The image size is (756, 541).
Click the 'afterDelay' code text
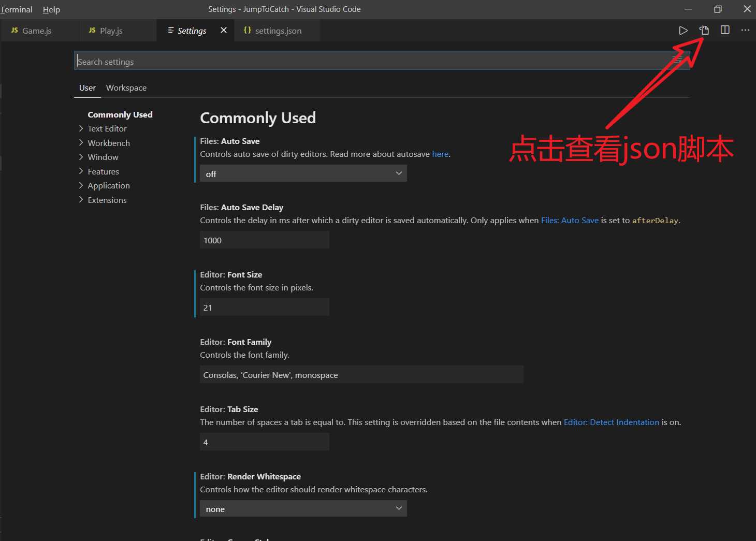(x=655, y=221)
